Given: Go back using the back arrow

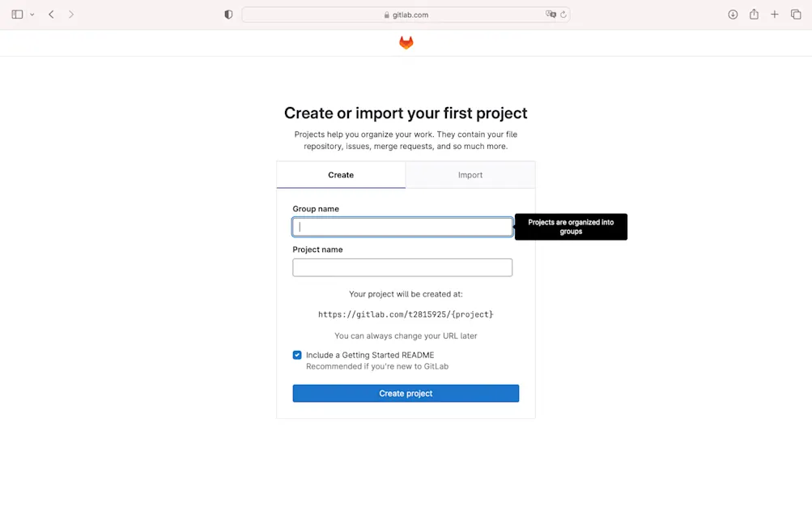Looking at the screenshot, I should pyautogui.click(x=50, y=14).
